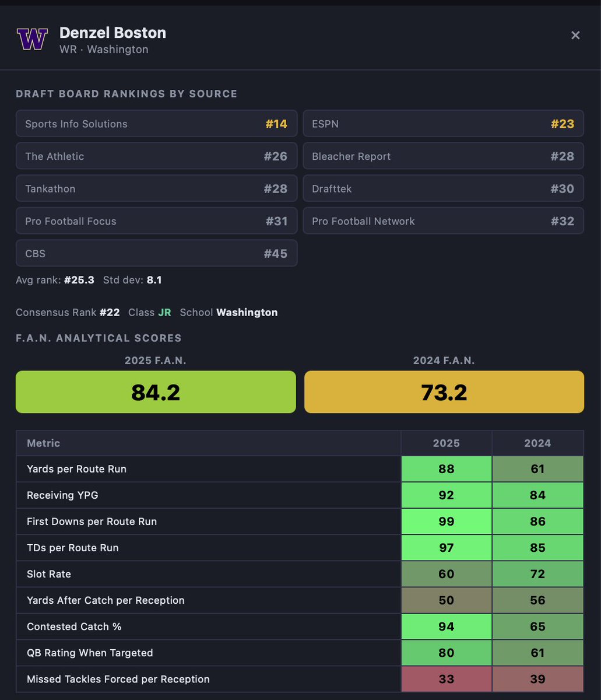Viewport: 601px width, 700px height.
Task: Click 2025 TDs per Route Run value 97
Action: click(x=447, y=548)
